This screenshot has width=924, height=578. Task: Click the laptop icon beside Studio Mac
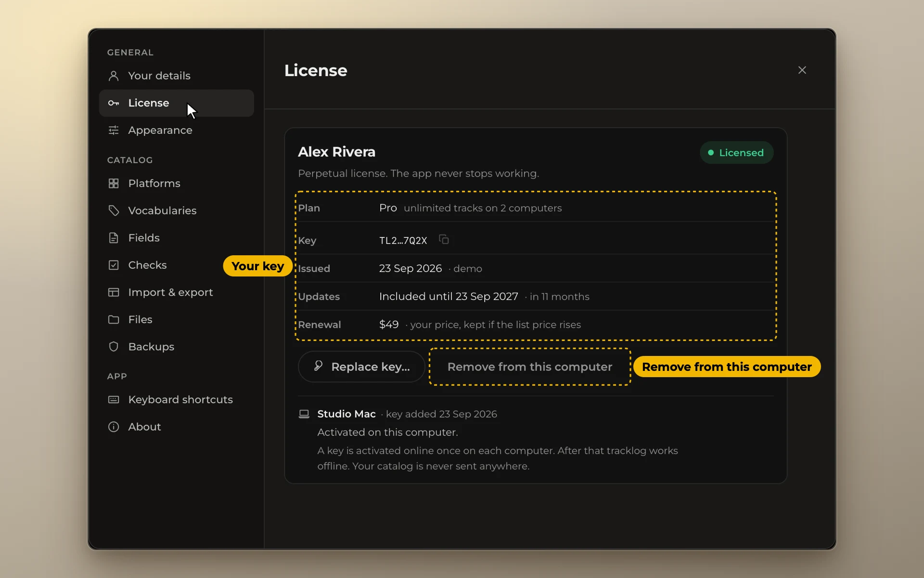304,414
